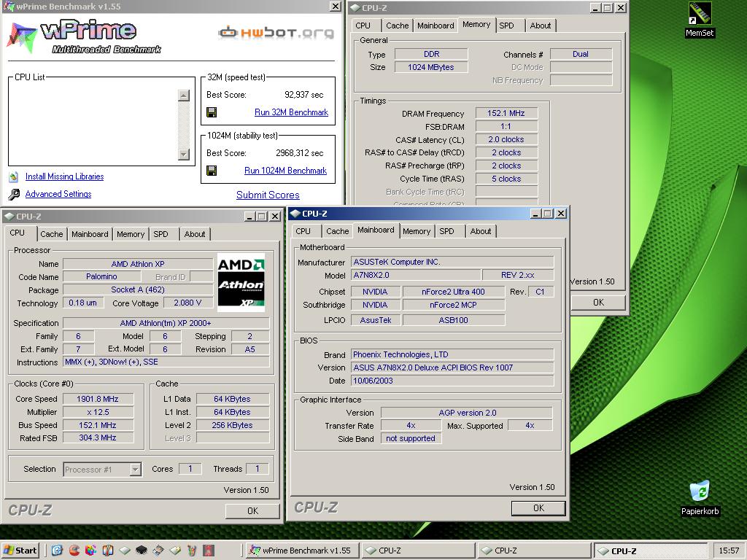
Task: Switch to wPrime Benchmark taskbar button
Action: 301,551
